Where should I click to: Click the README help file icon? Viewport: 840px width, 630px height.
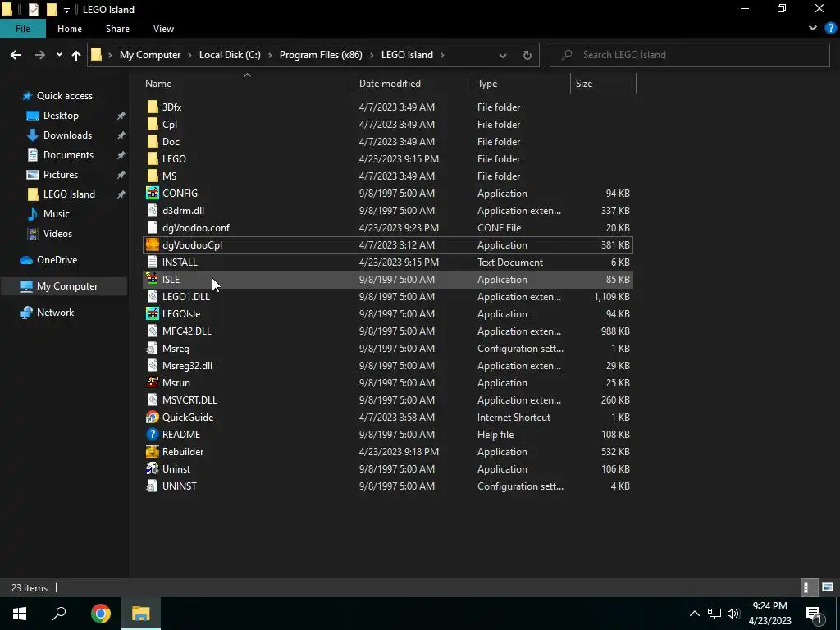pyautogui.click(x=153, y=435)
